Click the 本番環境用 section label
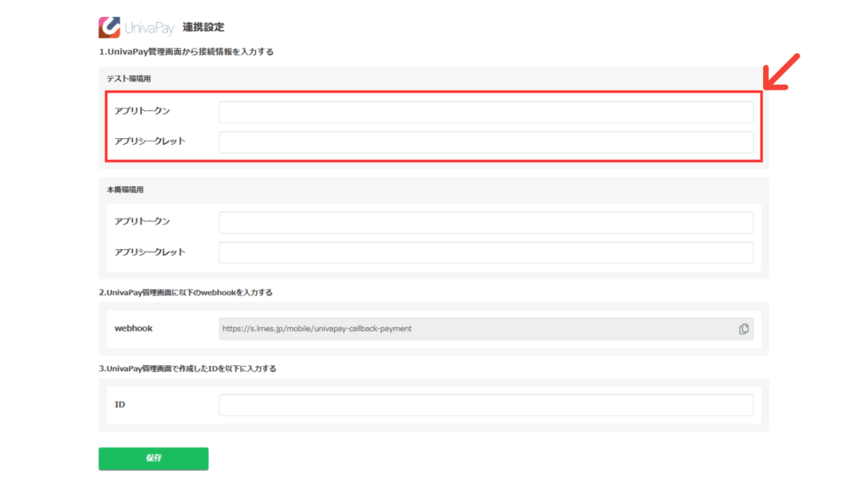Viewport: 868px width, 488px height. [x=125, y=189]
